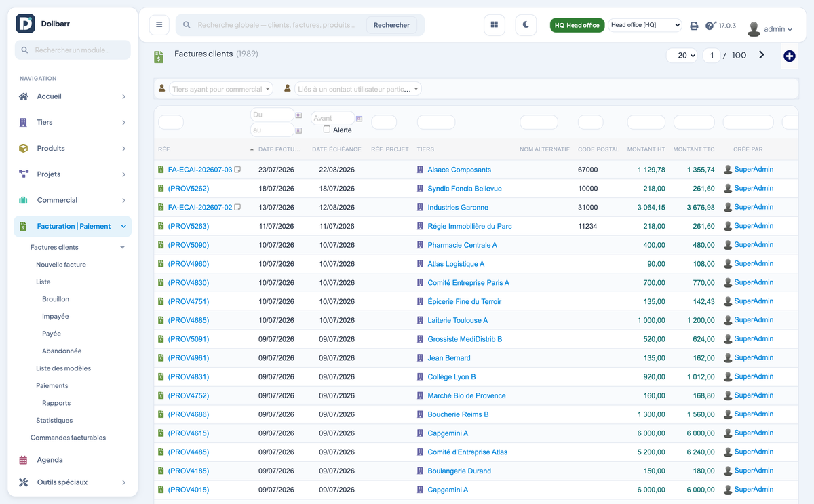This screenshot has height=504, width=814.
Task: Click the Rechercher button
Action: [x=391, y=25]
